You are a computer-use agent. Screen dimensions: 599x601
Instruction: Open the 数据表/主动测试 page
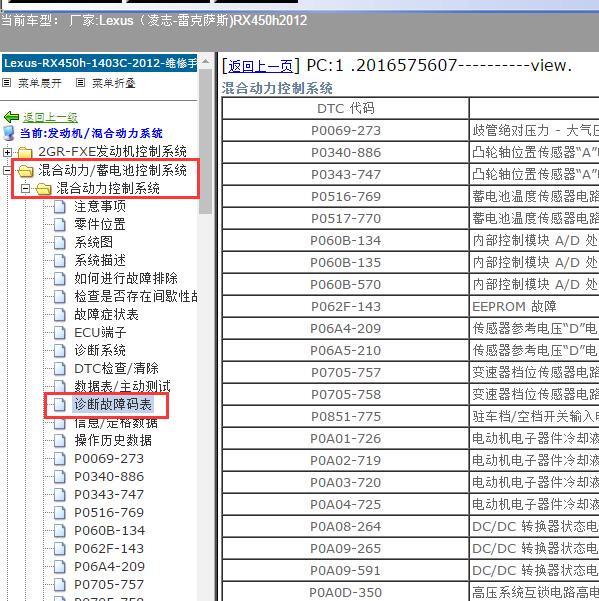click(x=122, y=386)
